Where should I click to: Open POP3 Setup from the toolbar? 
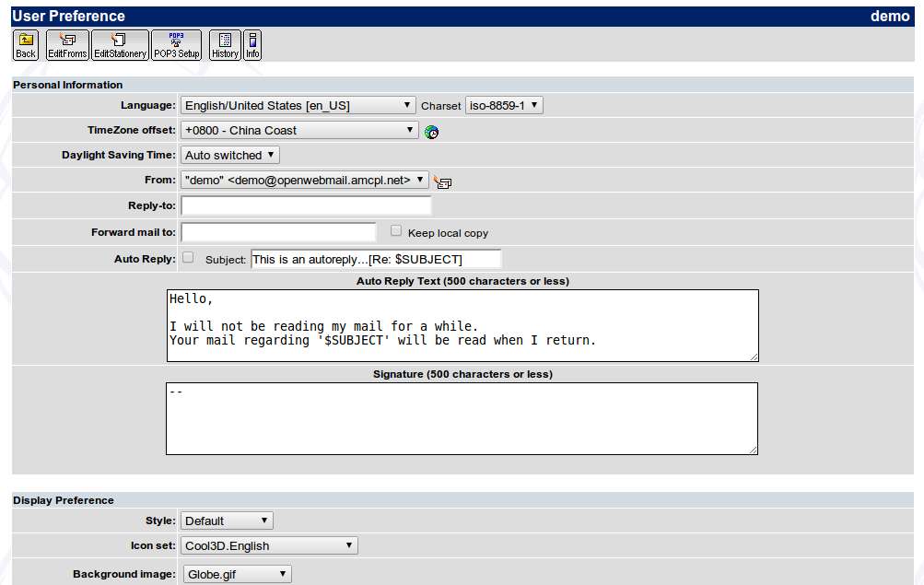click(x=176, y=45)
